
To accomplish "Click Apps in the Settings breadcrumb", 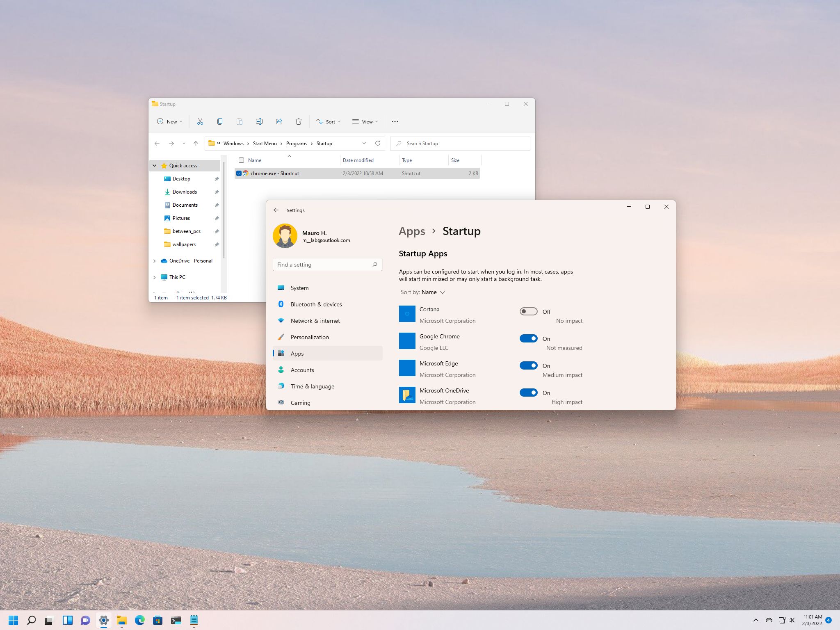I will tap(412, 231).
